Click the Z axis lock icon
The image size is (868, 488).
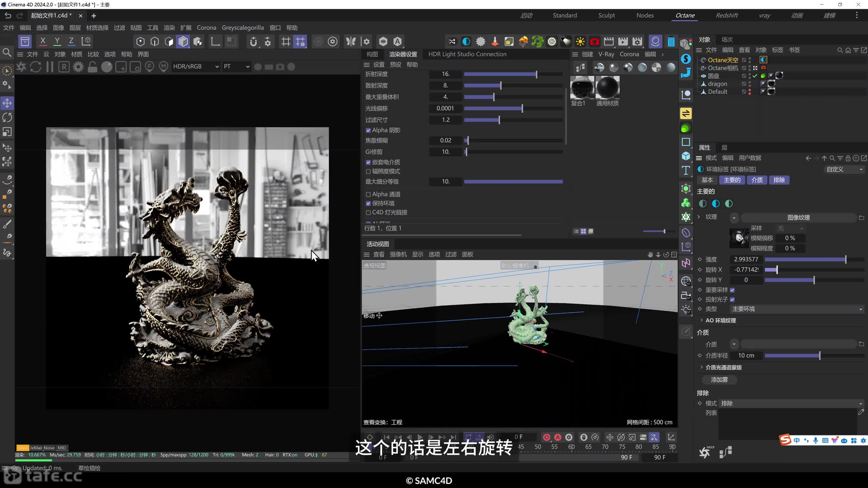pyautogui.click(x=71, y=41)
